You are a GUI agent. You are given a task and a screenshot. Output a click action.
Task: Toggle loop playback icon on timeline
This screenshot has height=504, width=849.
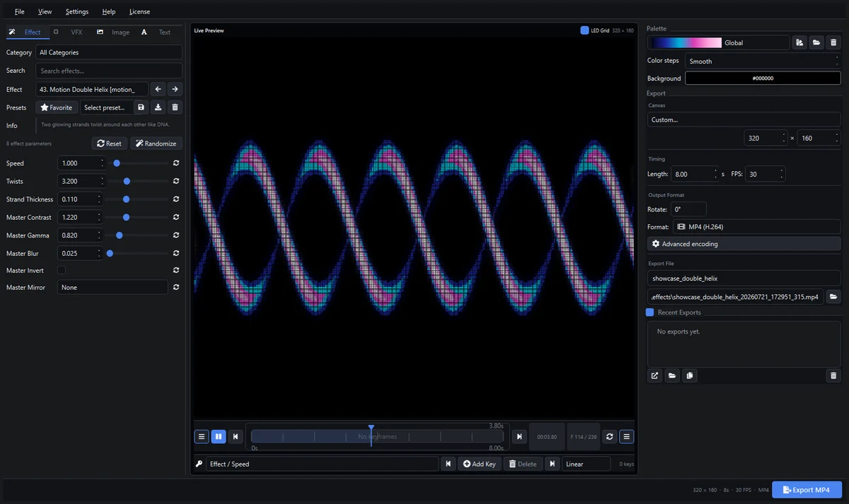pyautogui.click(x=610, y=437)
